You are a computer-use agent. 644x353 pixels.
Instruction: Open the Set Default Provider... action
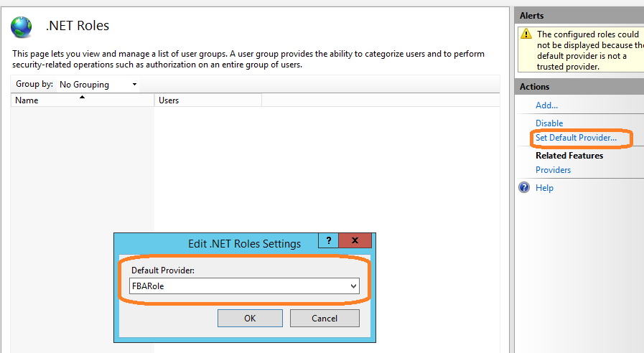click(576, 137)
